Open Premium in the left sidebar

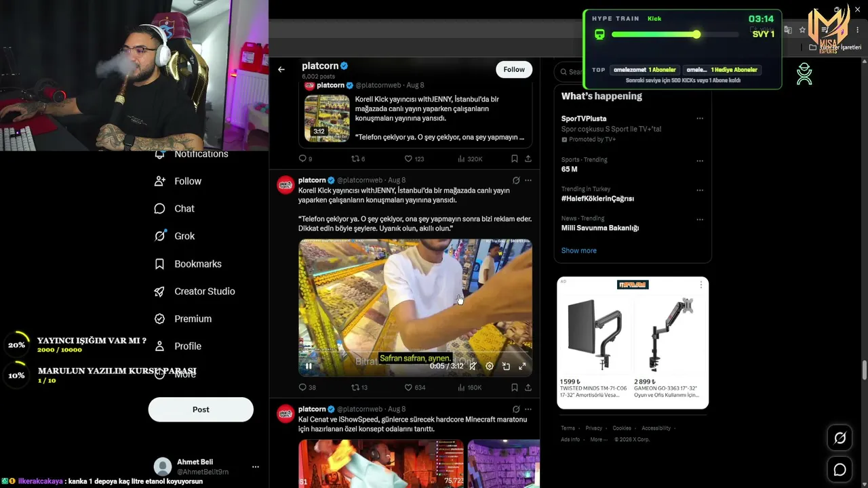click(183, 319)
